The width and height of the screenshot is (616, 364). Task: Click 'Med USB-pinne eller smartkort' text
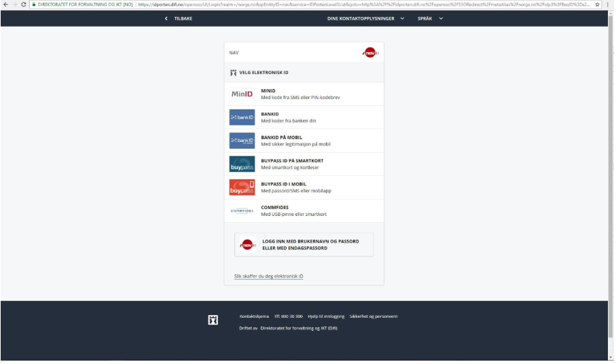click(x=294, y=215)
